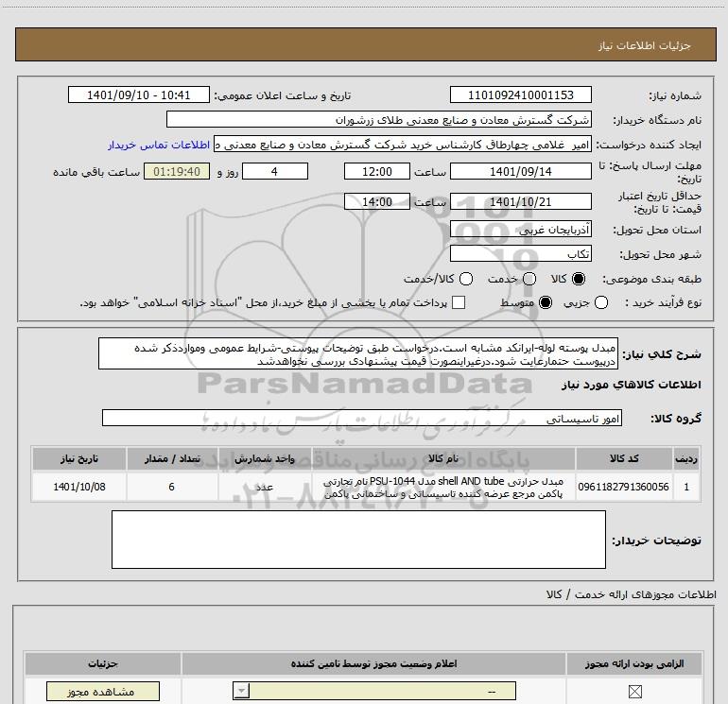
Task: Click the buyer notes text area
Action: [x=358, y=540]
